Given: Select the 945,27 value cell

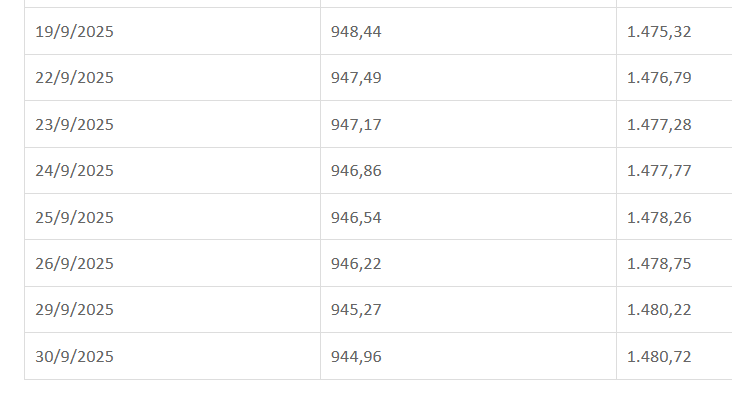Looking at the screenshot, I should pos(468,310).
